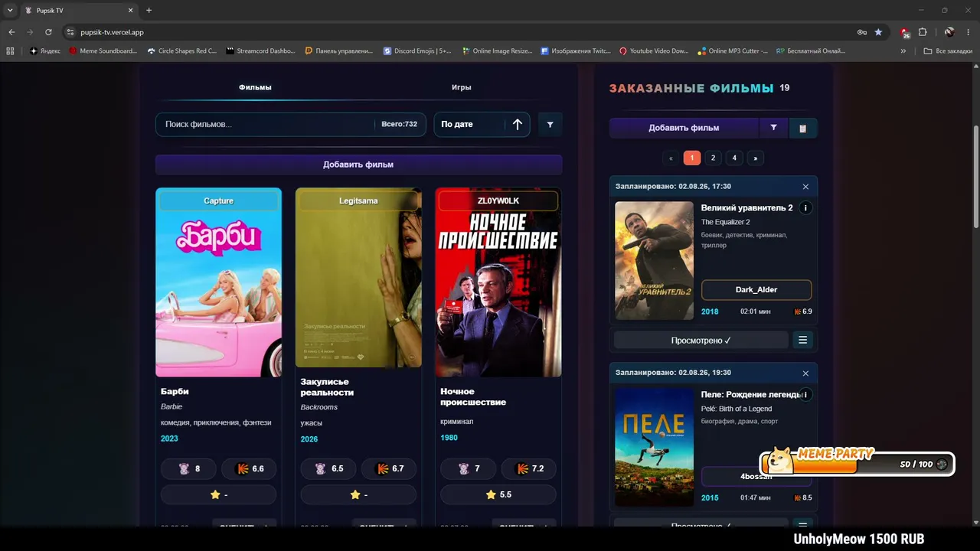Click Добавить фильм in the Заказанные фильмы panel

(x=684, y=128)
